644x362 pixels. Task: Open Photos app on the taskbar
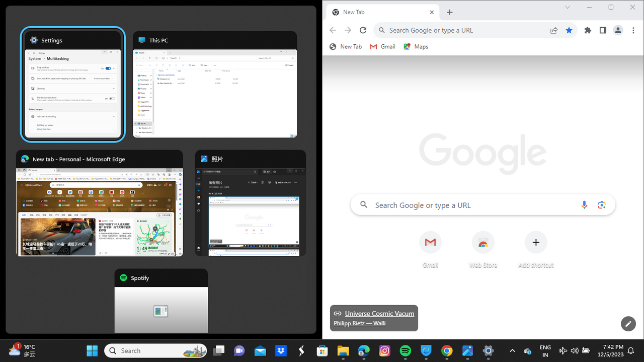coord(467,351)
